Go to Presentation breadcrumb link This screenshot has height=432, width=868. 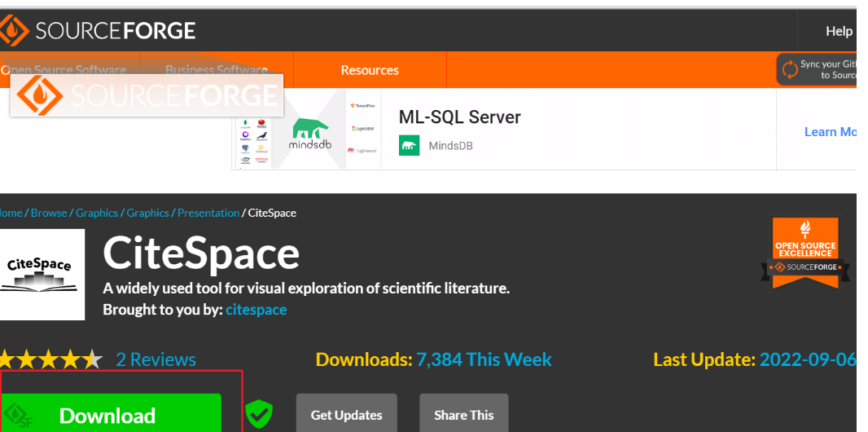click(x=208, y=213)
